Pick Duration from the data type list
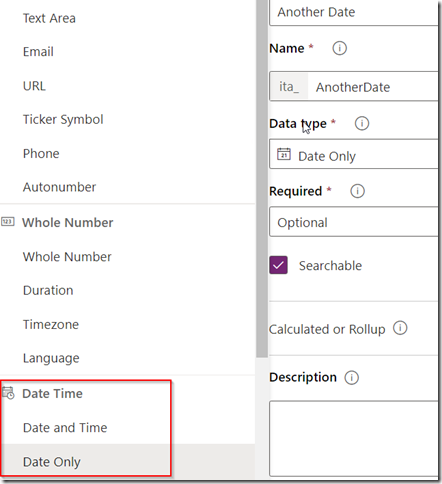Image resolution: width=442 pixels, height=484 pixels. (48, 290)
